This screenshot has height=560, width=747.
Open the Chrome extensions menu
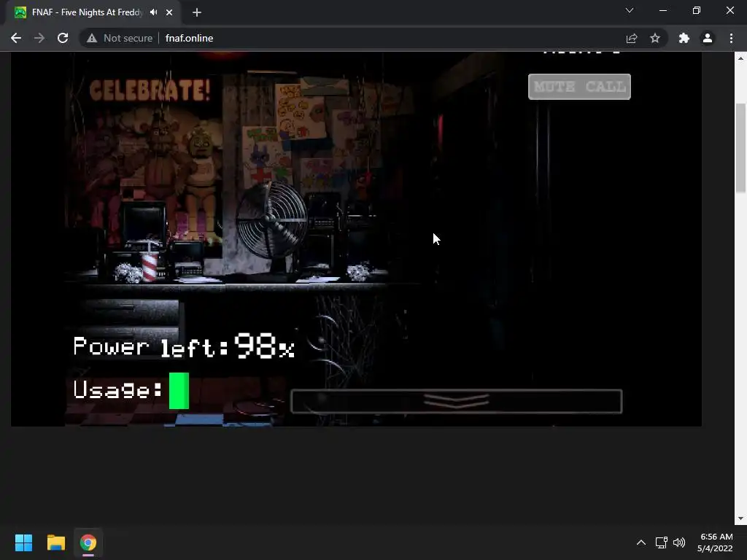[x=684, y=38]
